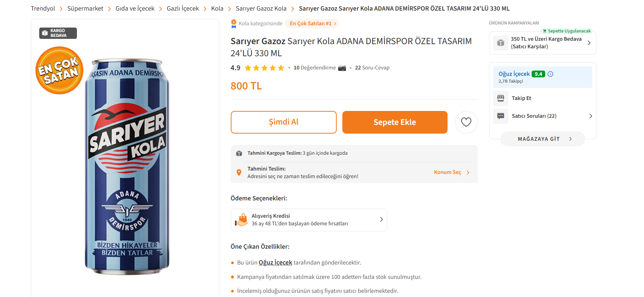The height and width of the screenshot is (297, 644).
Task: Open 22 Soru-Cevap link
Action: (372, 68)
